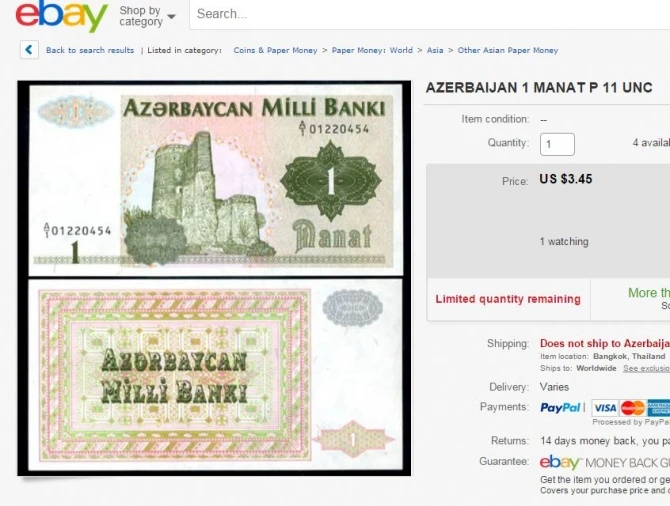Open Coins & Paper Money category breadcrumb
This screenshot has height=506, width=670.
pyautogui.click(x=275, y=50)
